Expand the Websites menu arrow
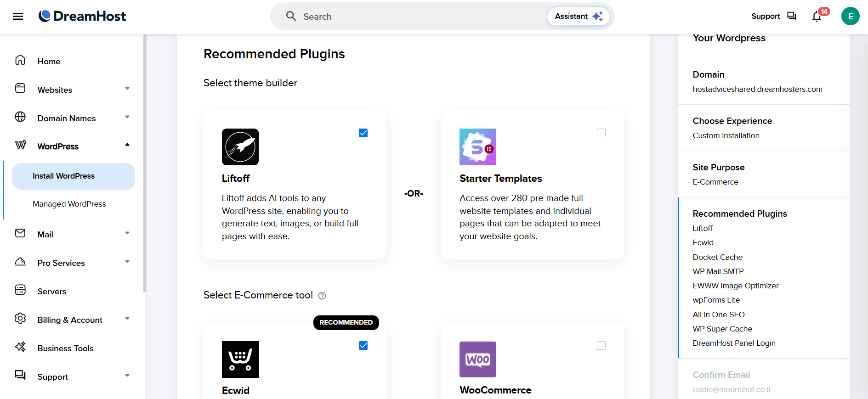The width and height of the screenshot is (868, 399). [127, 89]
